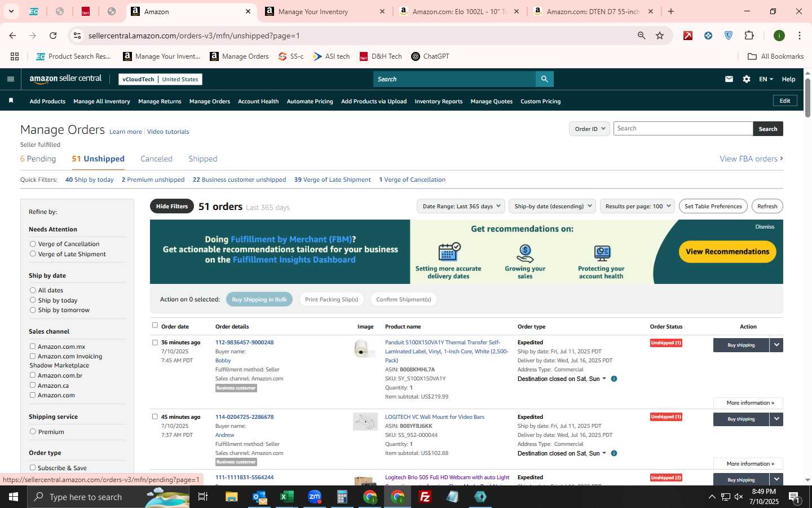Switch to the Canceled orders tab
The image size is (812, 508).
coord(156,159)
